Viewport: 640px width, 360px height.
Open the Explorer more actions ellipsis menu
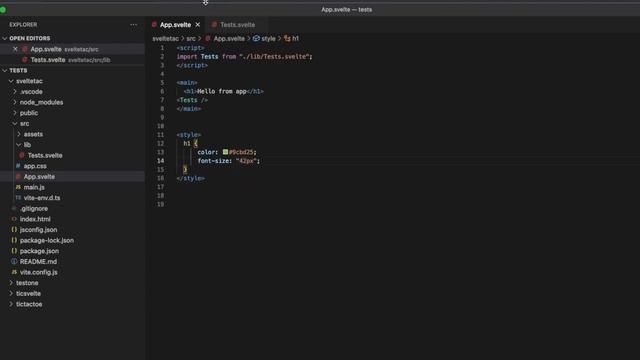pos(133,24)
